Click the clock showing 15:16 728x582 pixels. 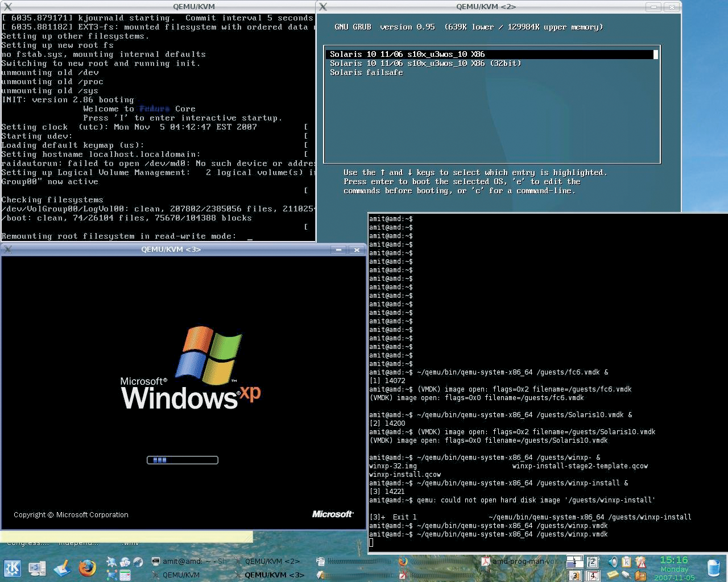click(674, 560)
